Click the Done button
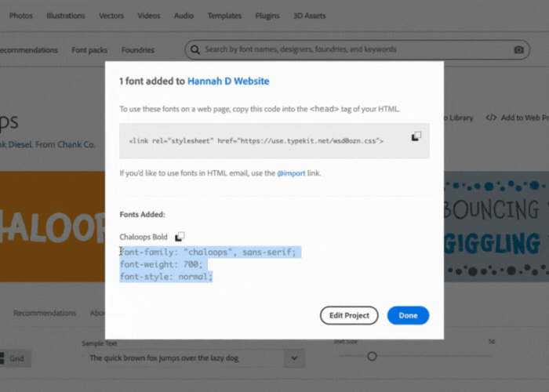 pyautogui.click(x=408, y=315)
